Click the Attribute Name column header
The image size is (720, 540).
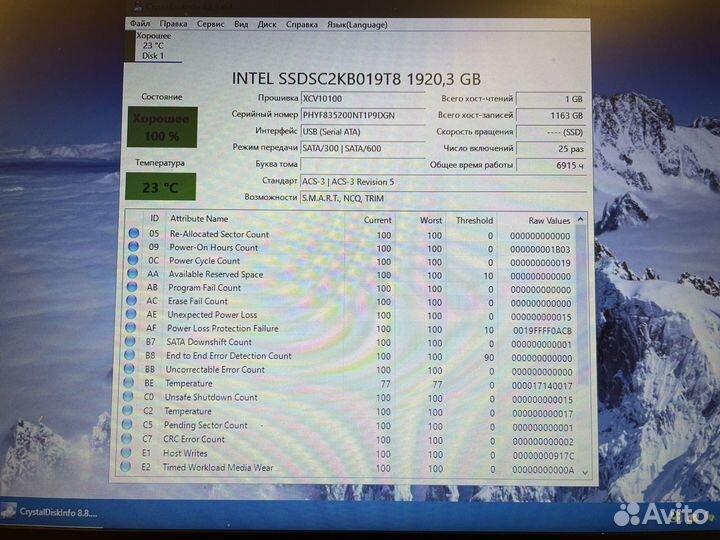coord(199,219)
